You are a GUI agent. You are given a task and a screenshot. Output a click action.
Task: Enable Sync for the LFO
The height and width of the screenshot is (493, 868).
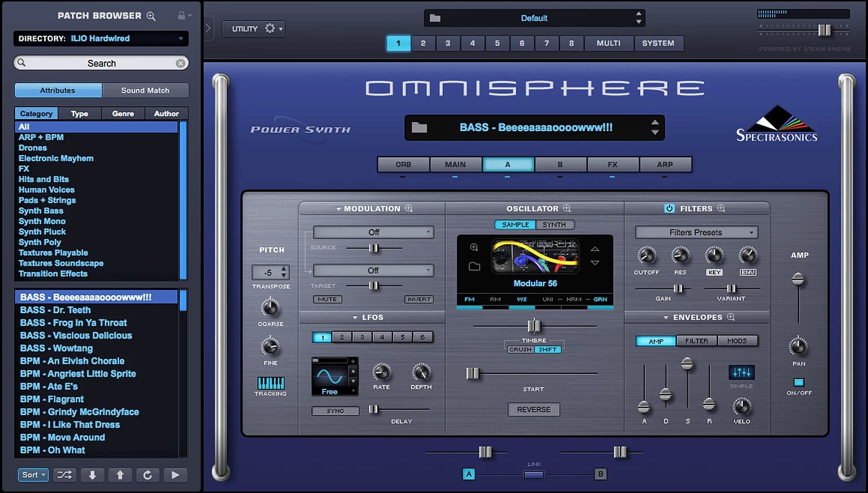pyautogui.click(x=335, y=411)
